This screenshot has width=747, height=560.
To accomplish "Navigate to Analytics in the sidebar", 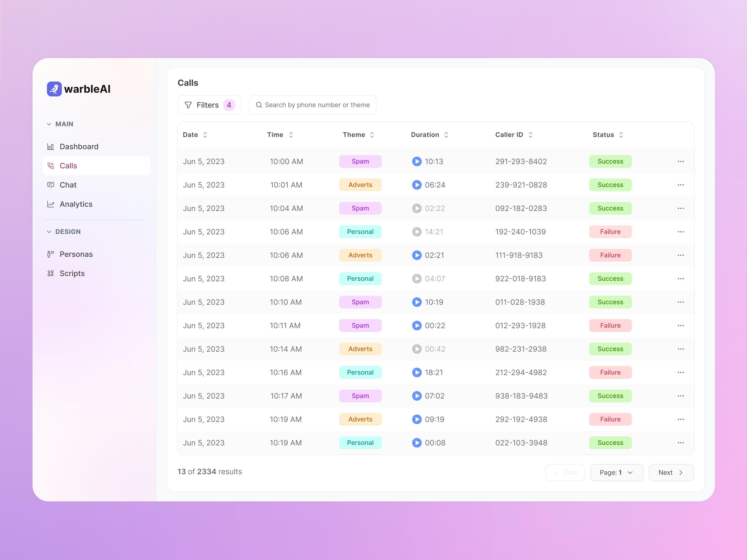I will [76, 204].
